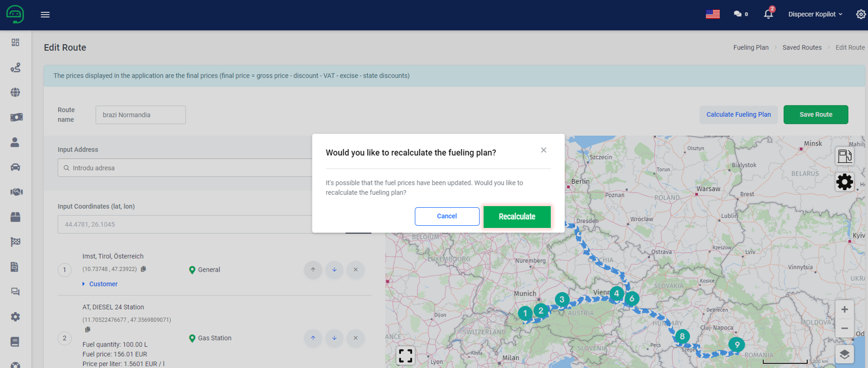Go to Saved Routes breadcrumb
868x368 pixels.
(x=801, y=47)
